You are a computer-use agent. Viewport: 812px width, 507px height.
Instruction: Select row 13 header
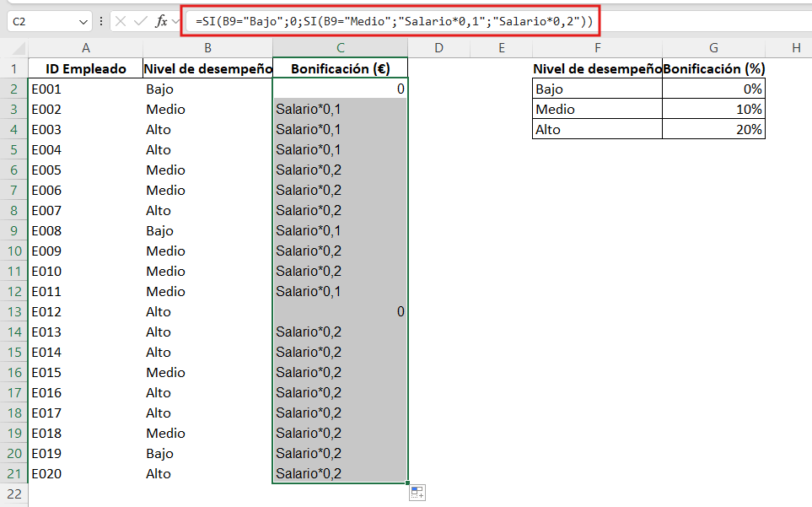[x=14, y=312]
